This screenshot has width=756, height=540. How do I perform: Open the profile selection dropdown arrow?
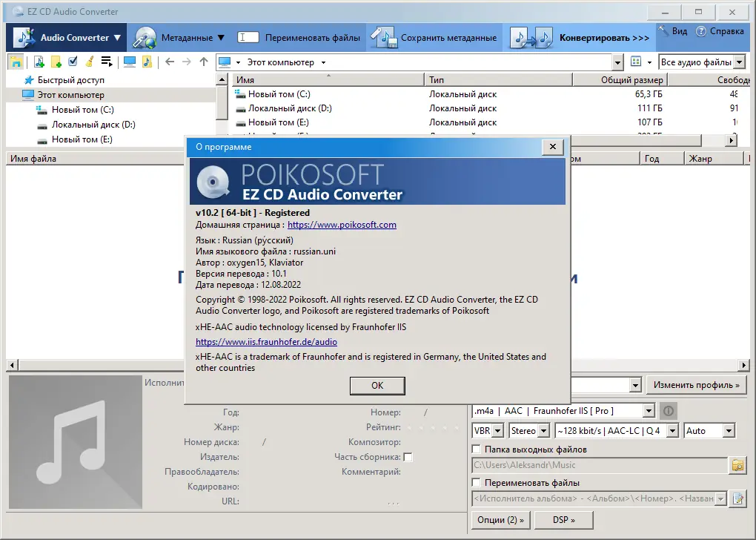(635, 385)
